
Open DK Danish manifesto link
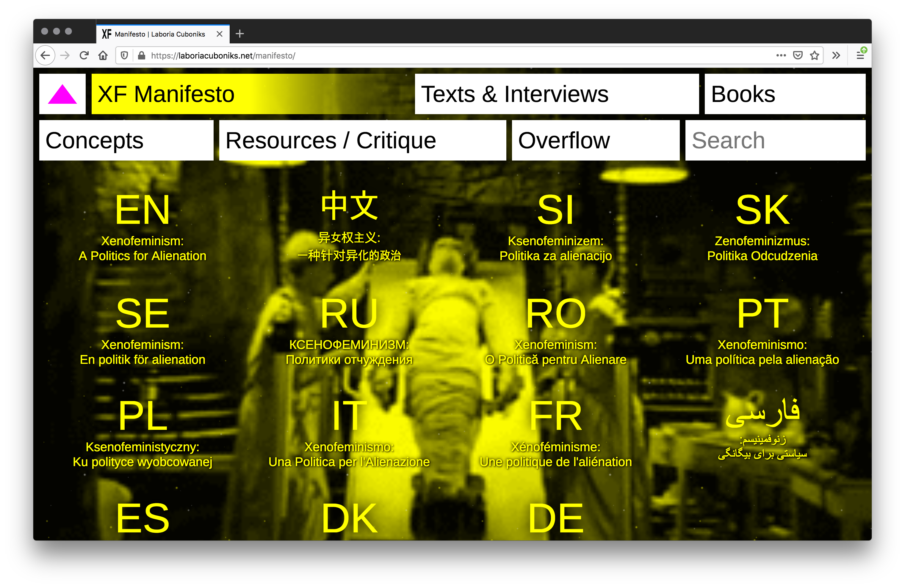(x=349, y=518)
